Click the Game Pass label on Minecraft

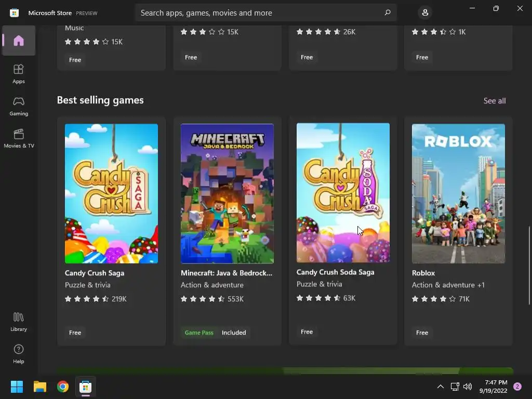click(x=199, y=332)
